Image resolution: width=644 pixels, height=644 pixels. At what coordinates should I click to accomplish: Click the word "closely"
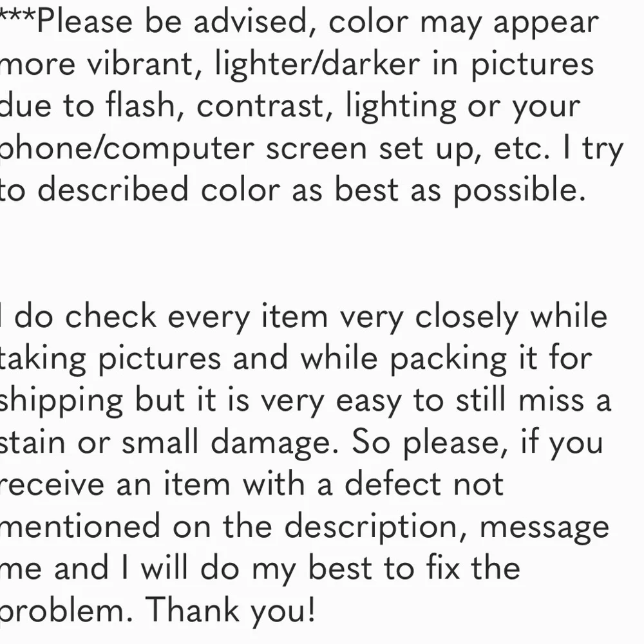point(466,317)
